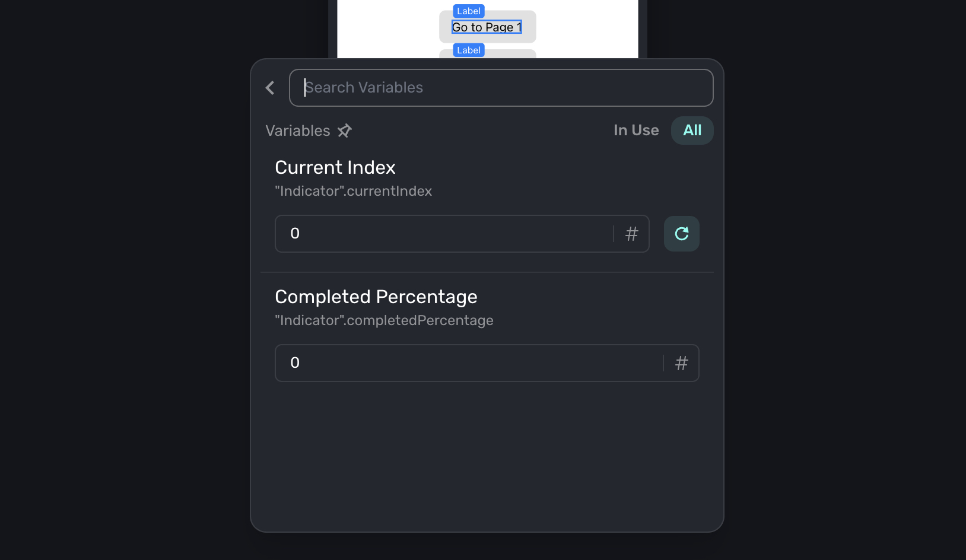Click the "Indicator".currentIndex path text

coord(354,191)
